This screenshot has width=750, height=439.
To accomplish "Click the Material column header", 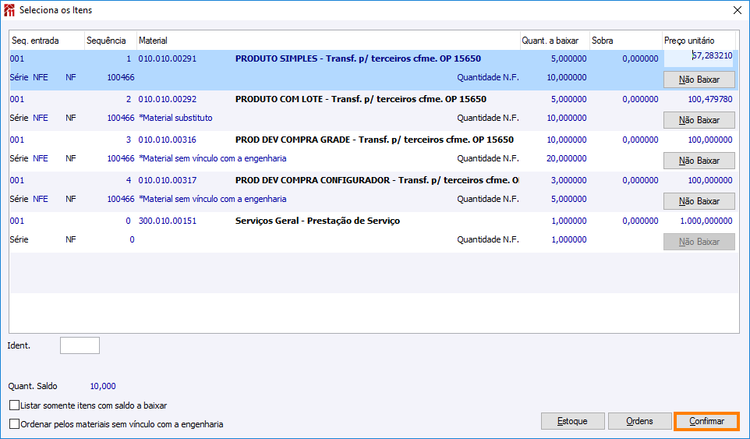I will coord(328,41).
